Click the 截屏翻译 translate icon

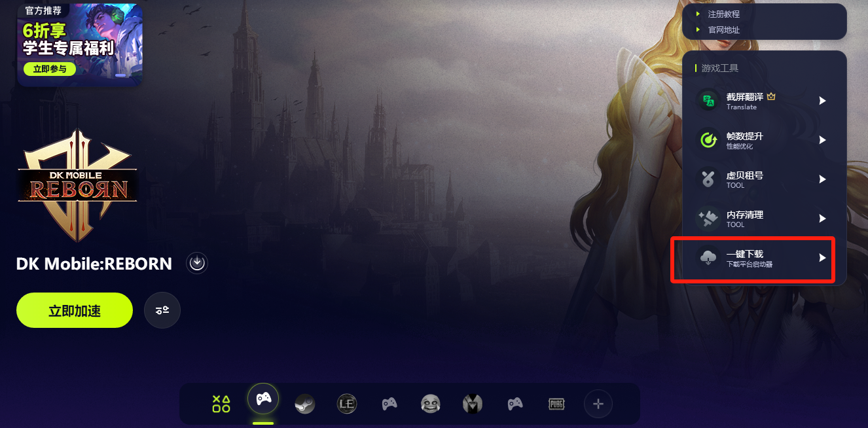coord(708,101)
